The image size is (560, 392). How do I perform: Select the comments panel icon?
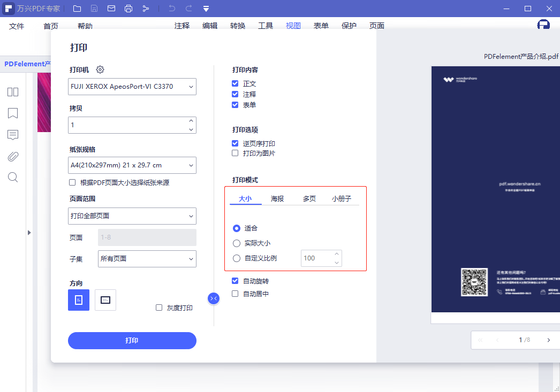coord(12,135)
